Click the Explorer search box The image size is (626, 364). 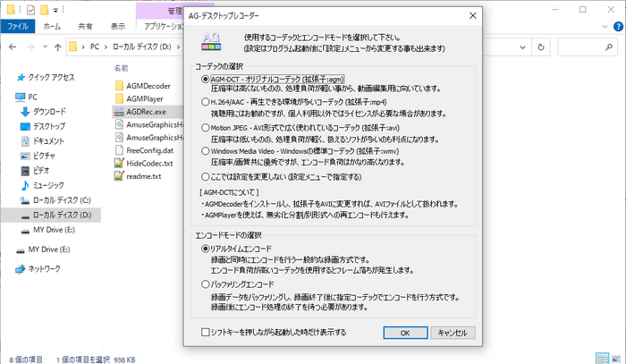588,47
